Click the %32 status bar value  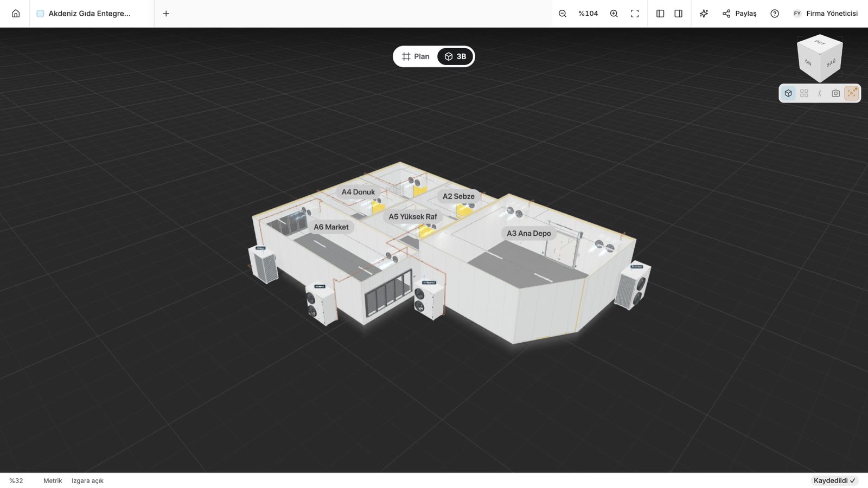[x=16, y=480]
